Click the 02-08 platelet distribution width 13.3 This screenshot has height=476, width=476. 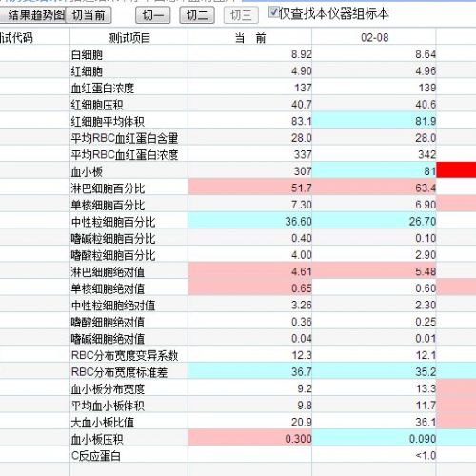click(x=426, y=388)
